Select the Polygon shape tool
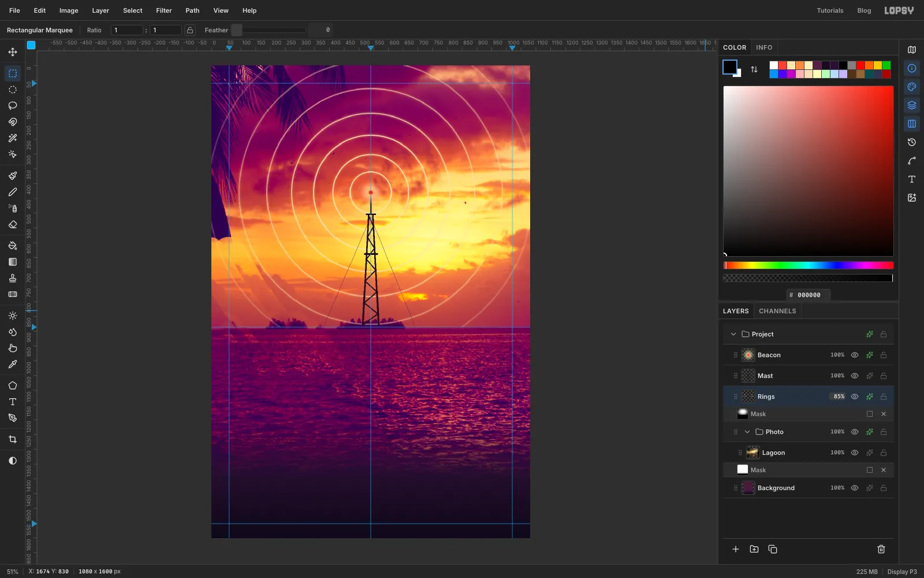Image resolution: width=924 pixels, height=578 pixels. point(13,386)
